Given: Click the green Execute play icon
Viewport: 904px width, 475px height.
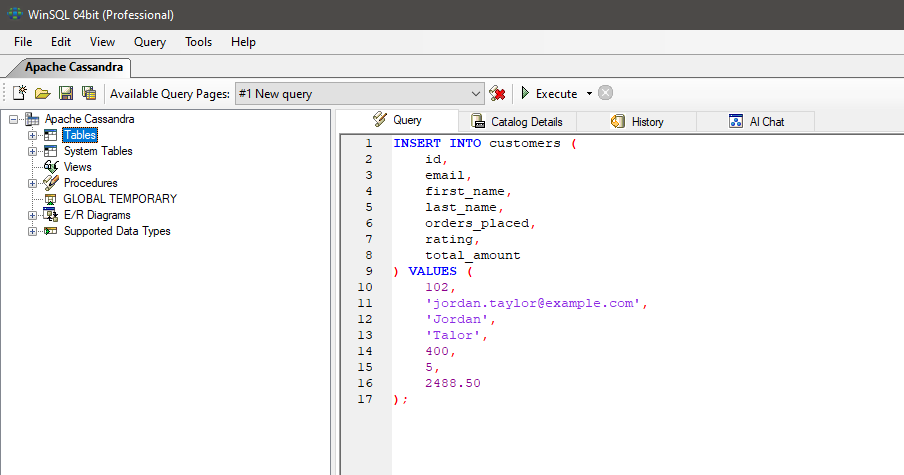Looking at the screenshot, I should pyautogui.click(x=525, y=93).
